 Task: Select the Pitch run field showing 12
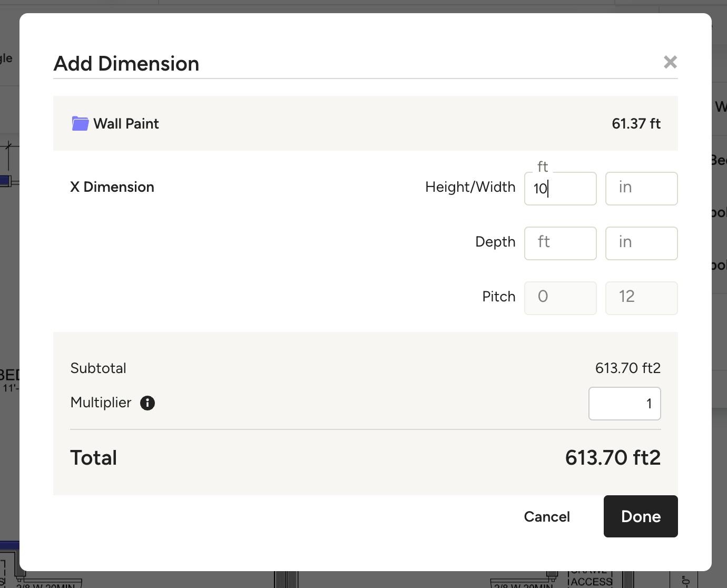[641, 298]
